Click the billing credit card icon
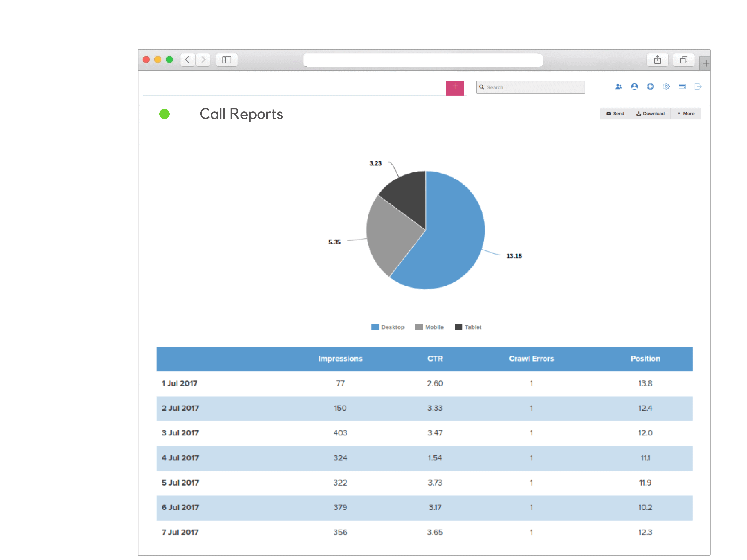Viewport: 747px width, 560px height. 682,87
